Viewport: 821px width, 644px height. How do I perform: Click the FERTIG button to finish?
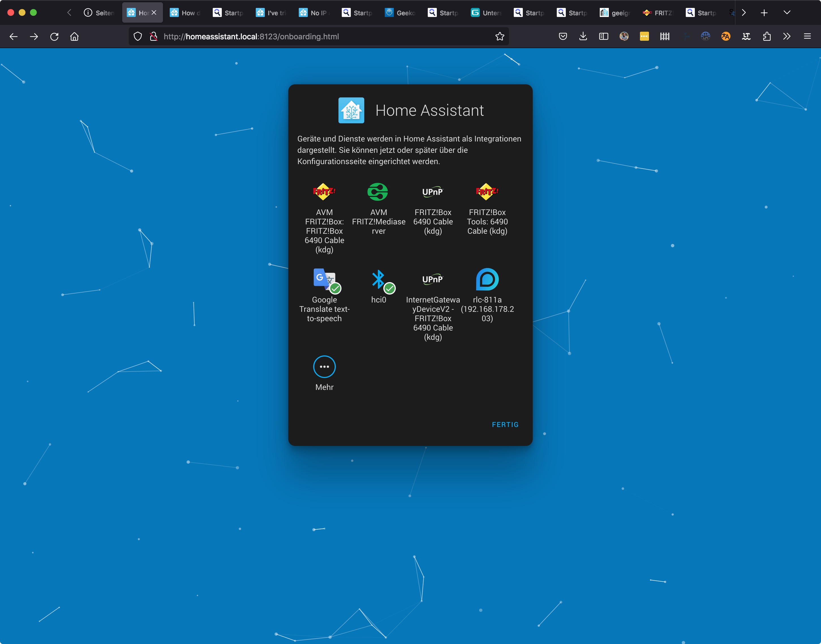click(x=505, y=424)
